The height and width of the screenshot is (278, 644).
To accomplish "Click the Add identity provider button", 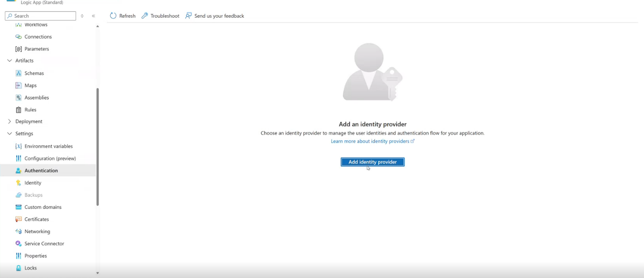I will point(372,162).
